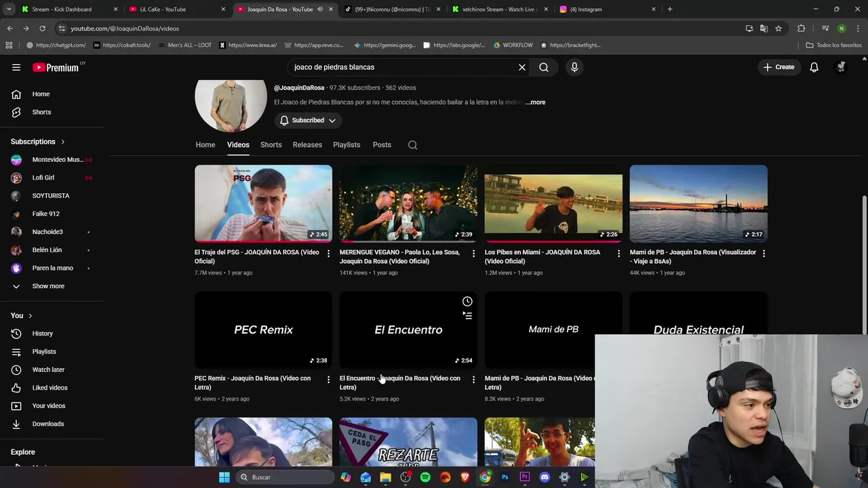Click the Create button
The height and width of the screenshot is (488, 868).
[778, 67]
